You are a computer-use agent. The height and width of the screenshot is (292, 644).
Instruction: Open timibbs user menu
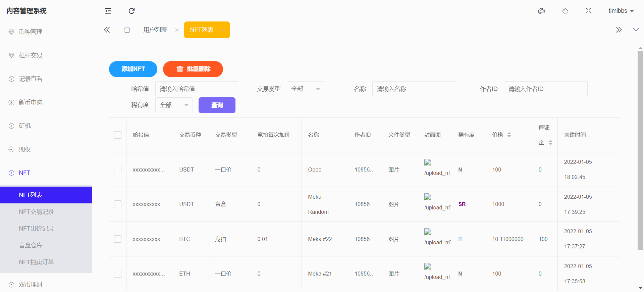621,11
